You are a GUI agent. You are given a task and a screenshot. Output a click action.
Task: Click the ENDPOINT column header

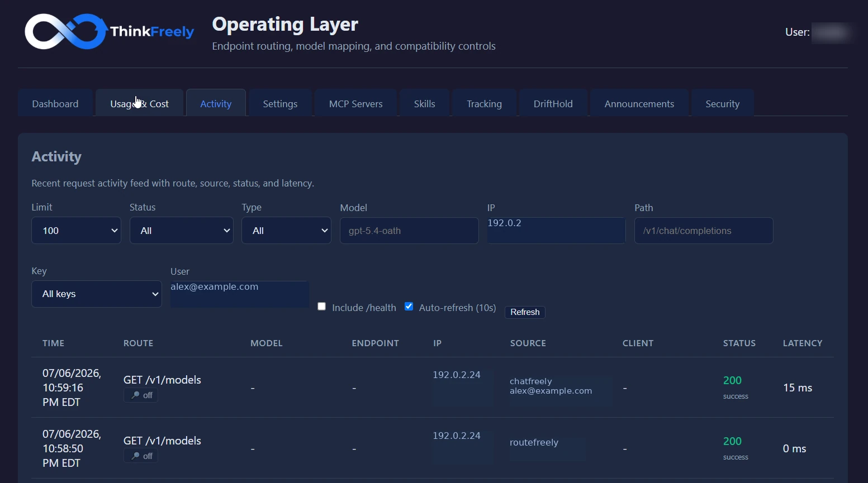(x=376, y=343)
